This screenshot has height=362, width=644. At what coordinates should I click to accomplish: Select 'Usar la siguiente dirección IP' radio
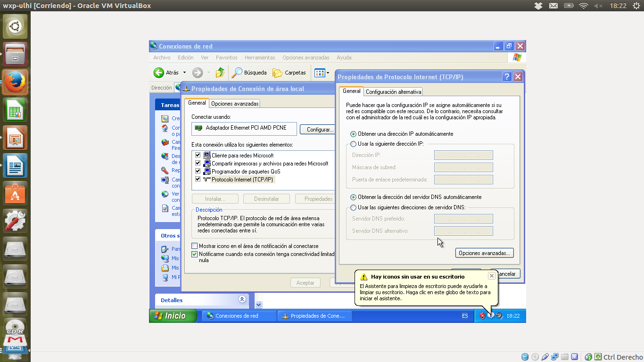click(x=354, y=144)
